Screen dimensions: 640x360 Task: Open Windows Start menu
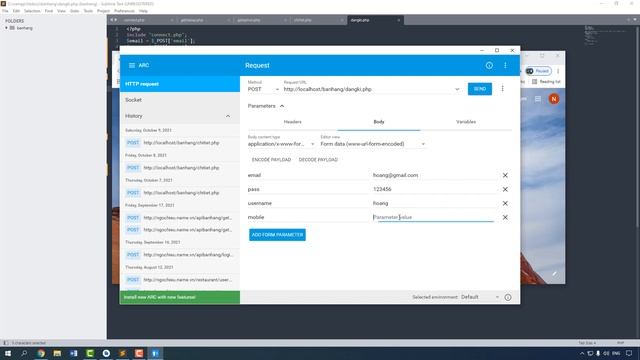click(8, 353)
